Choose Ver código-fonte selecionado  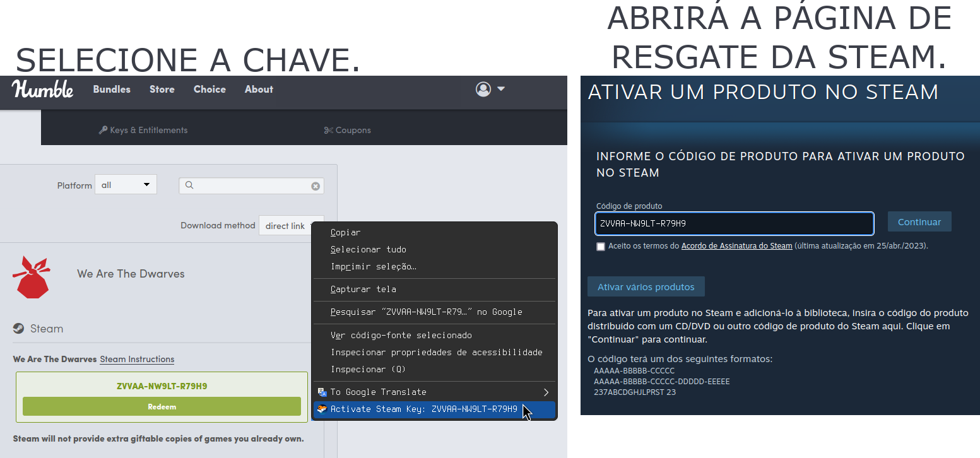(x=434, y=335)
